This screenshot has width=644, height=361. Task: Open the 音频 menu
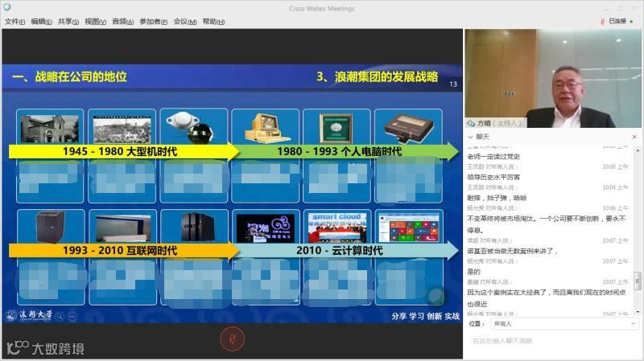[122, 22]
